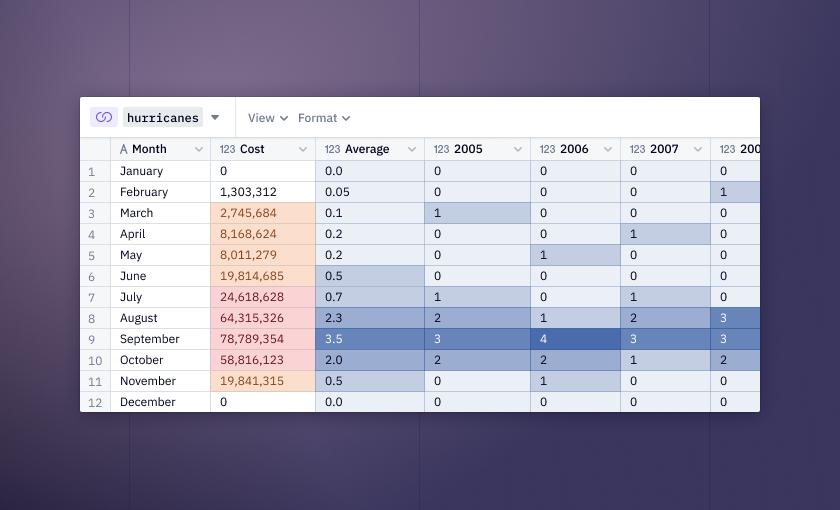Image resolution: width=840 pixels, height=510 pixels.
Task: Click the 123 type icon for 2007 column
Action: 638,149
